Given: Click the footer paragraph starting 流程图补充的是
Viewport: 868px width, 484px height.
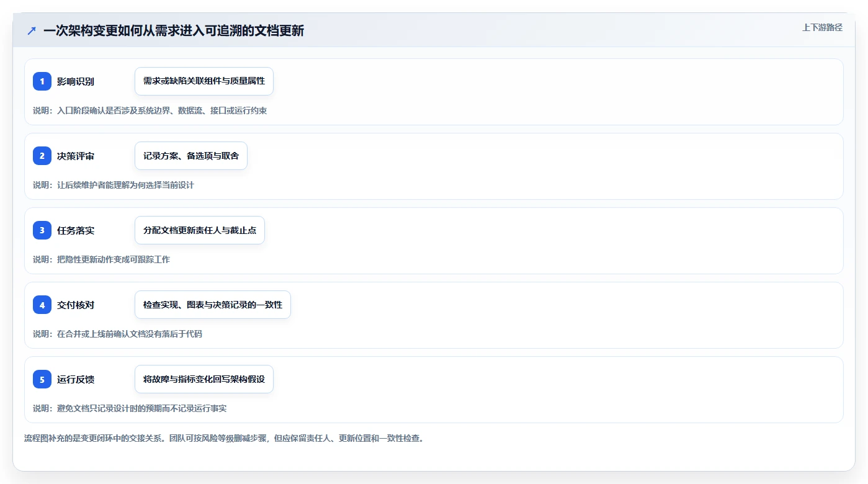Looking at the screenshot, I should 224,438.
